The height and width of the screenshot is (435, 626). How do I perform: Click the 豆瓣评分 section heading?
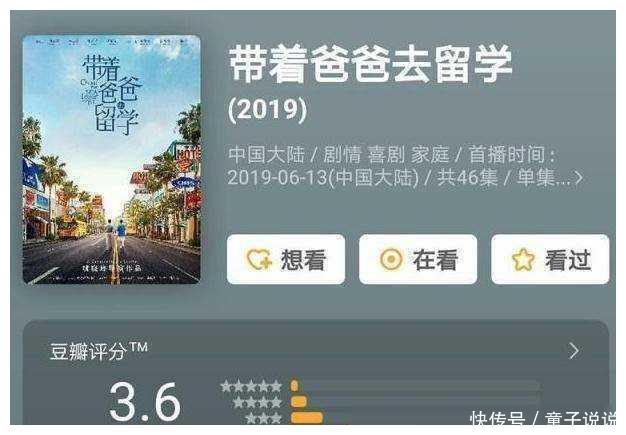click(x=99, y=351)
